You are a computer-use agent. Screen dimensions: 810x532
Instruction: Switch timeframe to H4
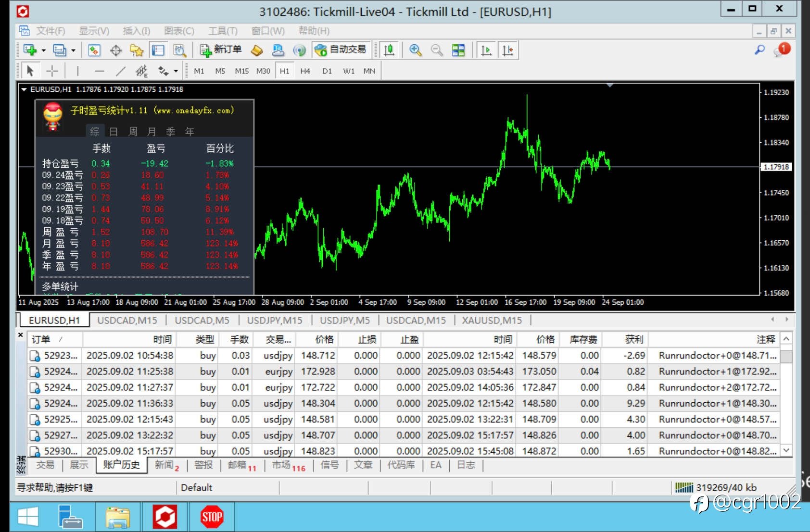(305, 71)
